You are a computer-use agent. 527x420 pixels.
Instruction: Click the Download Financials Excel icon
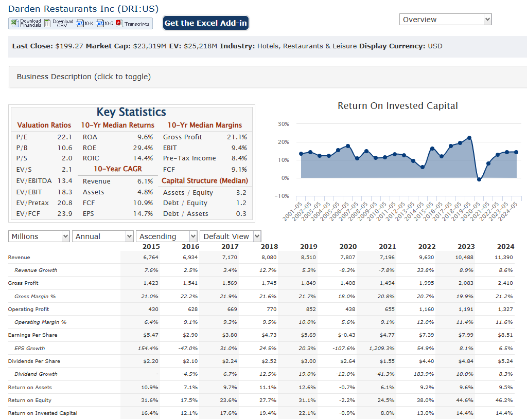(14, 23)
